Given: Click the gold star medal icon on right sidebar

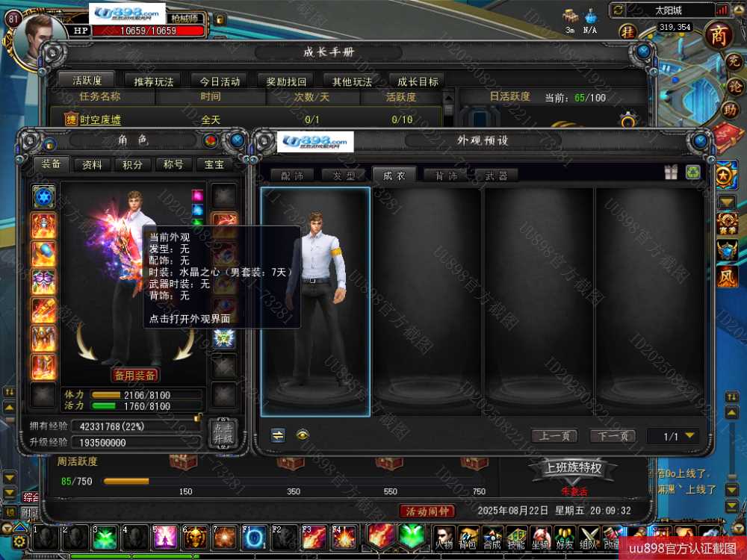Looking at the screenshot, I should pyautogui.click(x=725, y=174).
